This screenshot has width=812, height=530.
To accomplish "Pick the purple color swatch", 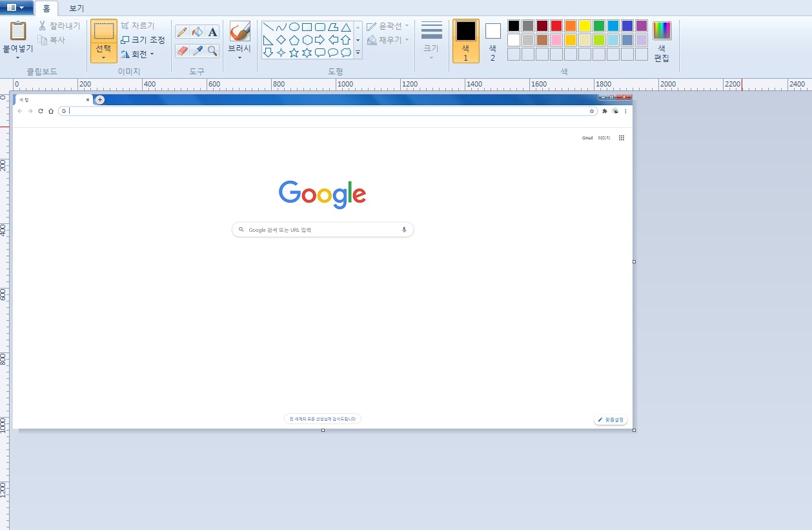I will tap(642, 26).
